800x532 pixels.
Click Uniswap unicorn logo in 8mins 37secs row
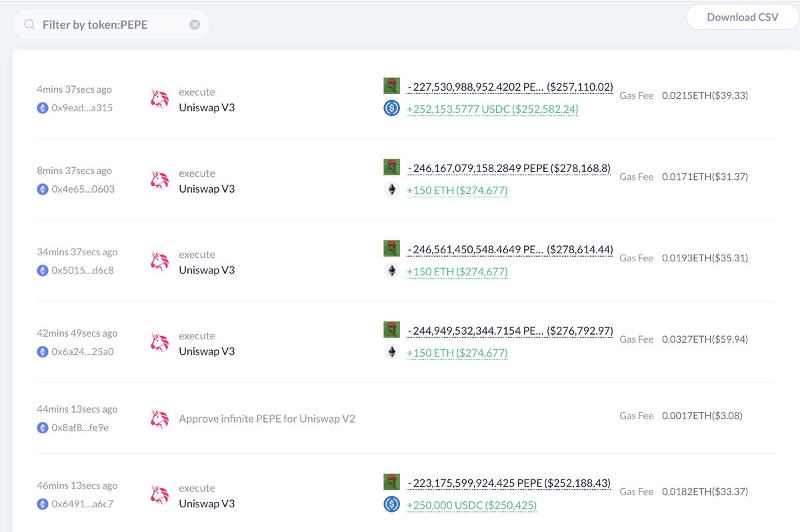159,181
